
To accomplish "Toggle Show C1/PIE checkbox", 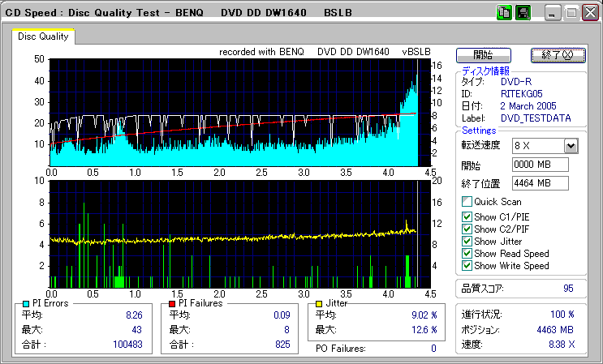I will click(467, 216).
